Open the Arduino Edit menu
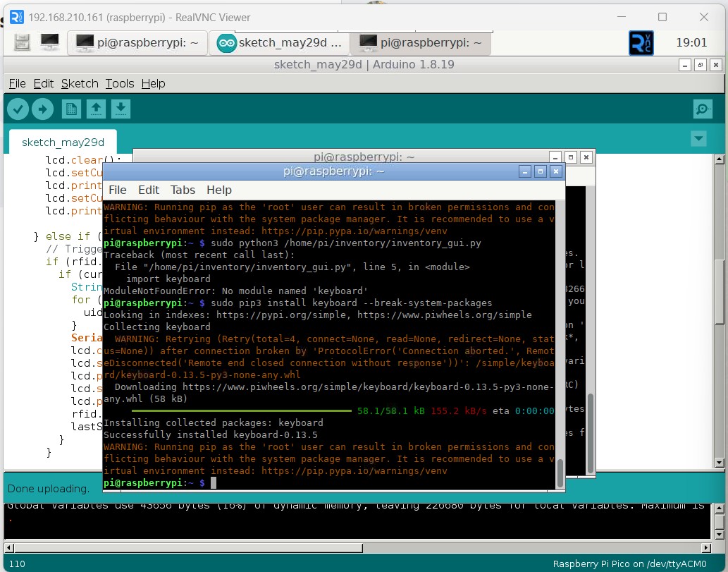 coord(43,84)
